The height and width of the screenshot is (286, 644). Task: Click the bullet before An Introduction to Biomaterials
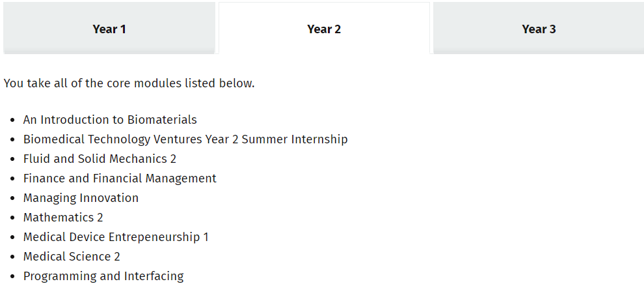(14, 121)
